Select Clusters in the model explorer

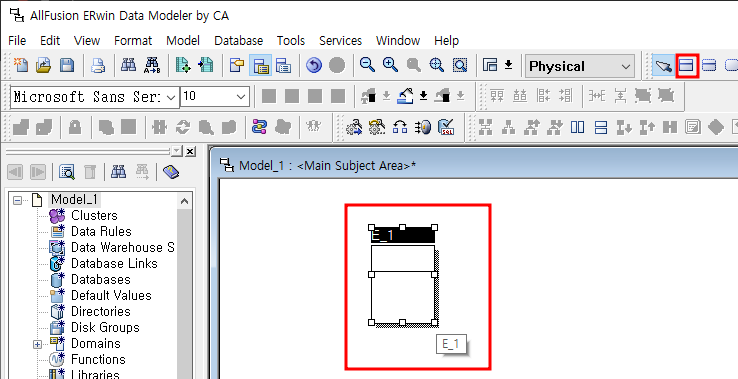point(94,216)
